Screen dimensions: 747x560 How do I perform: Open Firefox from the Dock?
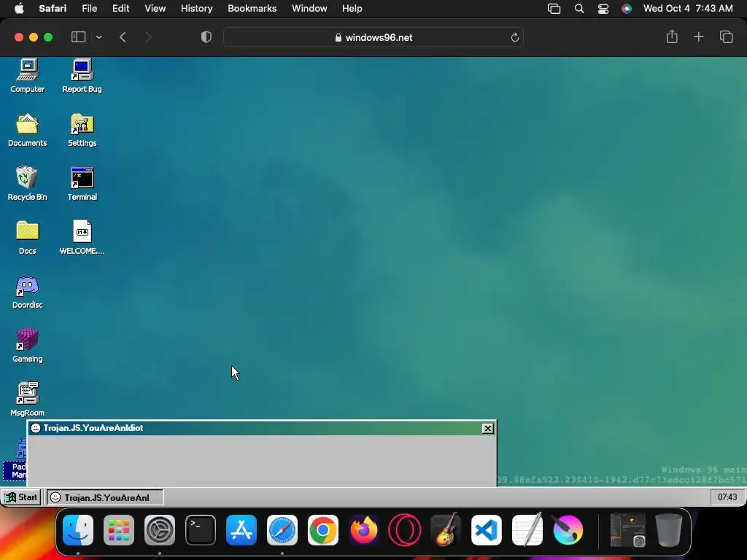(x=363, y=529)
